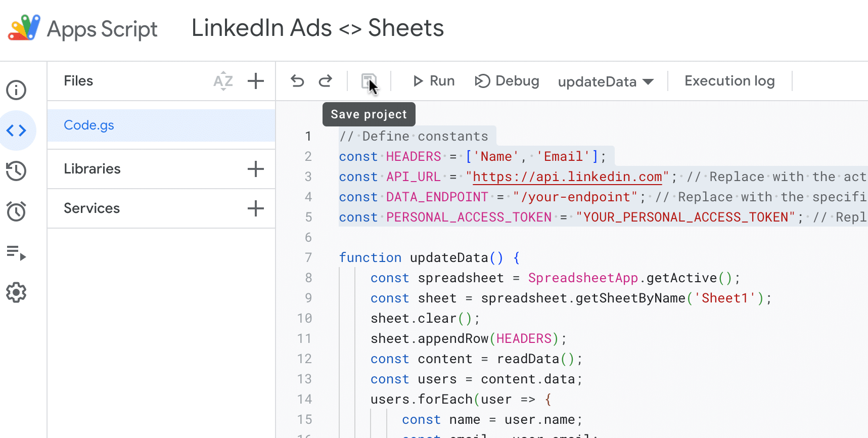Select the Editor code icon in sidebar
Screen dimensions: 868x438
point(16,130)
